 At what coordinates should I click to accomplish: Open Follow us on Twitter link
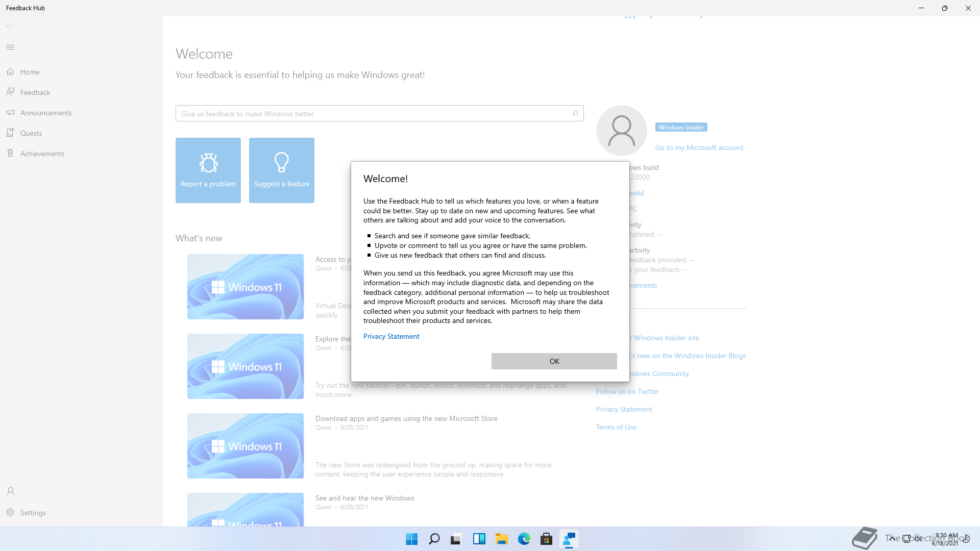[x=627, y=391]
